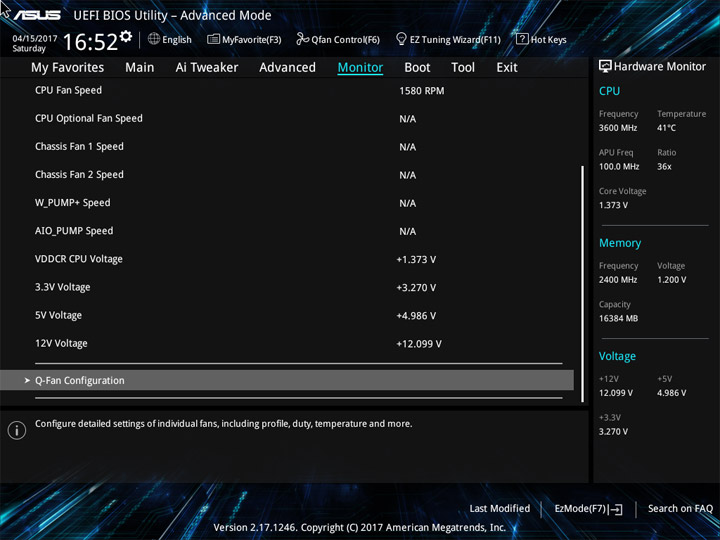Select Chassis Fan 1 Speed label
The image size is (720, 540).
point(79,146)
